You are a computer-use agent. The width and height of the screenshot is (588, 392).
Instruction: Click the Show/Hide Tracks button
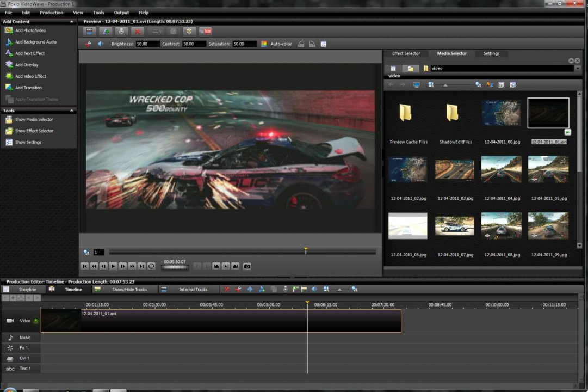[129, 290]
